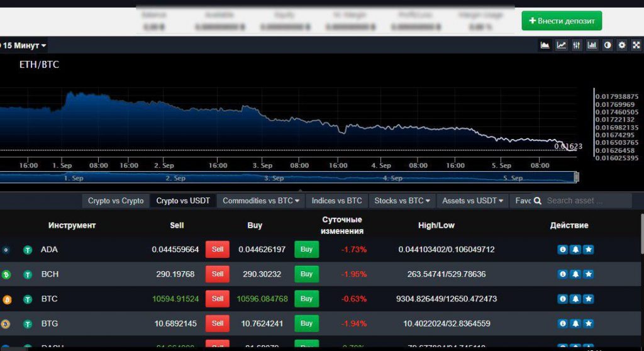Click the orange BTC coin logo
This screenshot has height=351, width=644.
(7, 299)
